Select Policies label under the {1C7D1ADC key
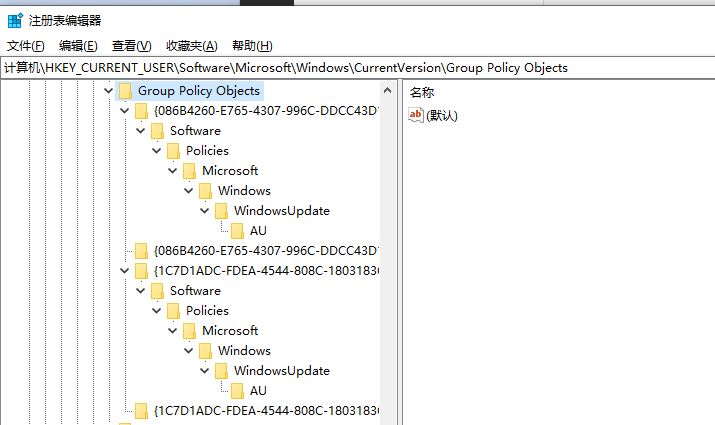Viewport: 715px width, 425px height. (207, 311)
